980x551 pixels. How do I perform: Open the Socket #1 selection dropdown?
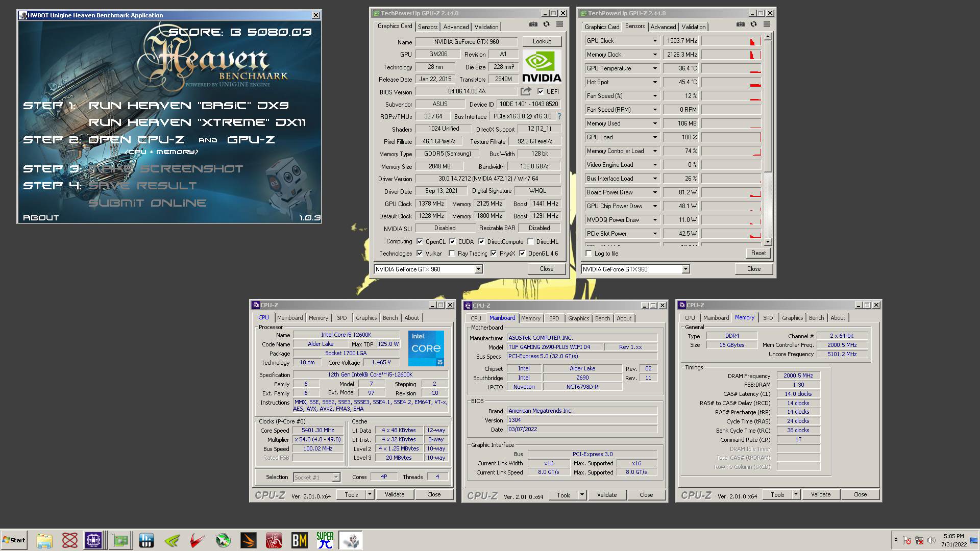pos(336,478)
